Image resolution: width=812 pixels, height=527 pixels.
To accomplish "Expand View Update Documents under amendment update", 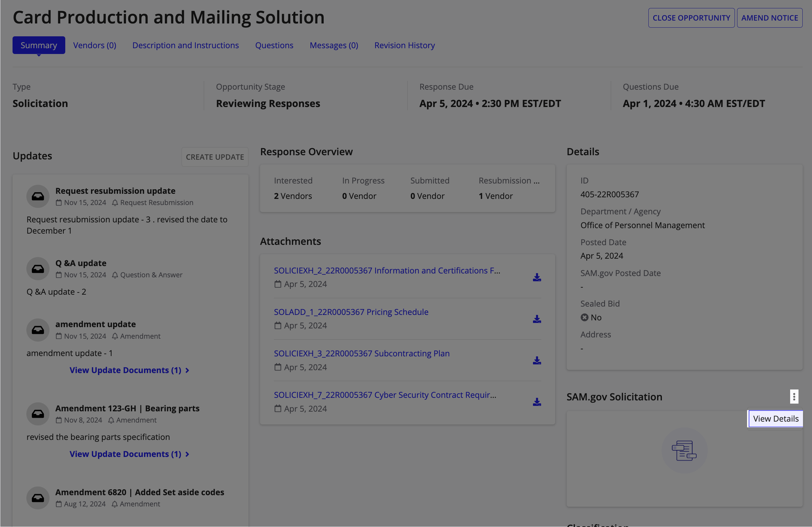I will [129, 370].
